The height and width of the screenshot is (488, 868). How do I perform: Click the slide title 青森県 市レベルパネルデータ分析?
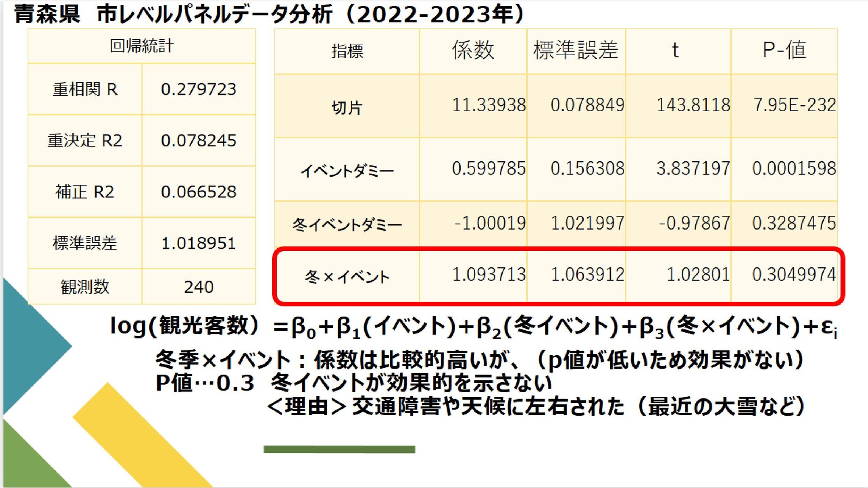point(269,14)
